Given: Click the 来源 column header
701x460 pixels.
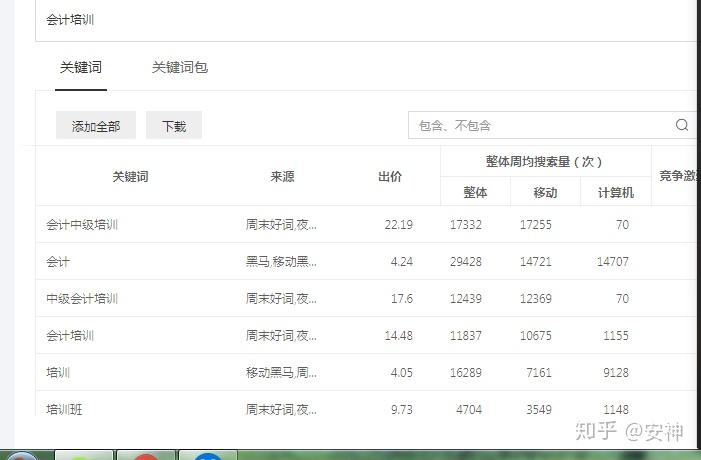Looking at the screenshot, I should 282,177.
